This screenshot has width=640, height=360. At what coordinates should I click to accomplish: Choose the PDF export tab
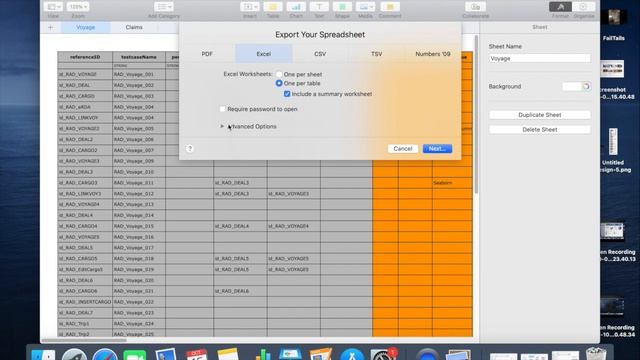207,54
